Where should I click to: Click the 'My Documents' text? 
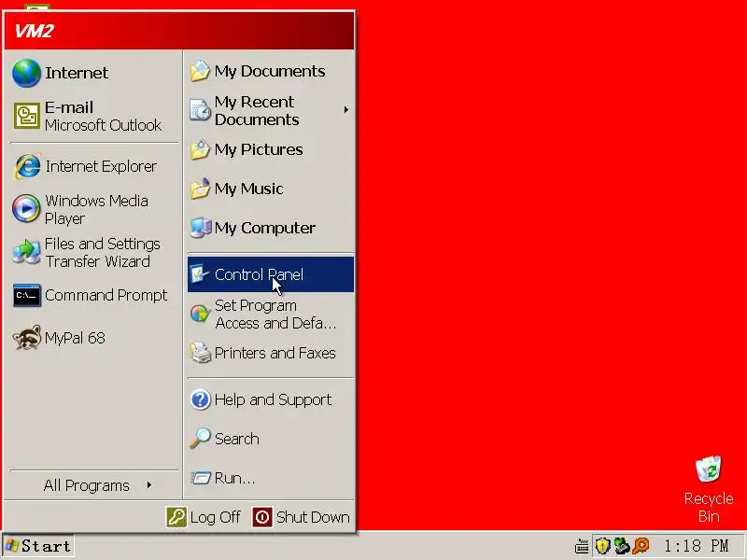tap(270, 72)
